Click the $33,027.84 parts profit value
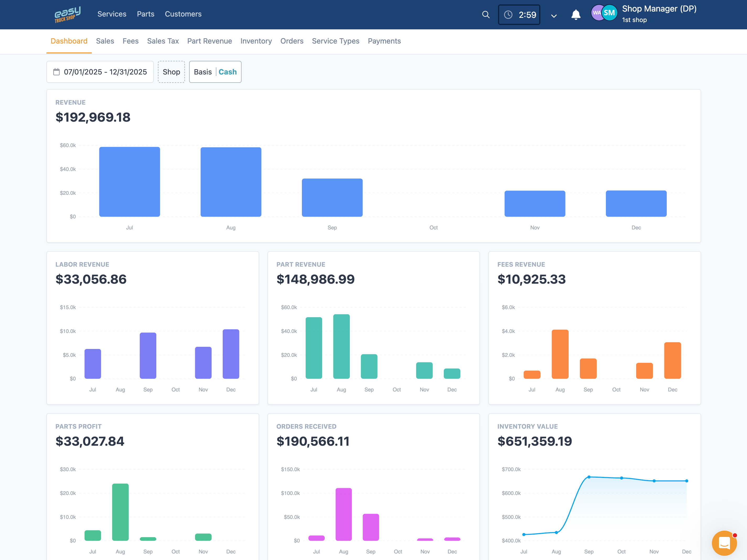Screen dimensions: 747x560 tap(90, 441)
